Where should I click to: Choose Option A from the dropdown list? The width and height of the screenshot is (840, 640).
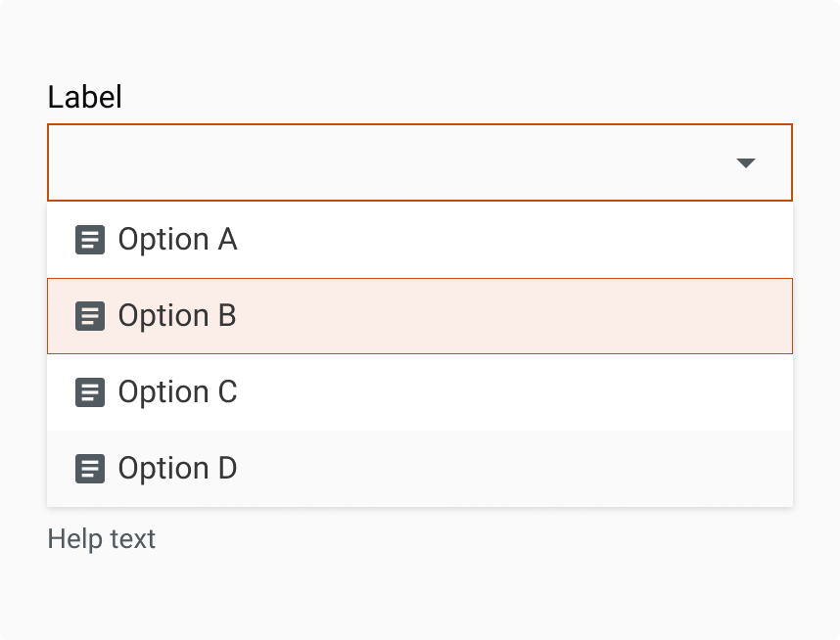click(419, 240)
